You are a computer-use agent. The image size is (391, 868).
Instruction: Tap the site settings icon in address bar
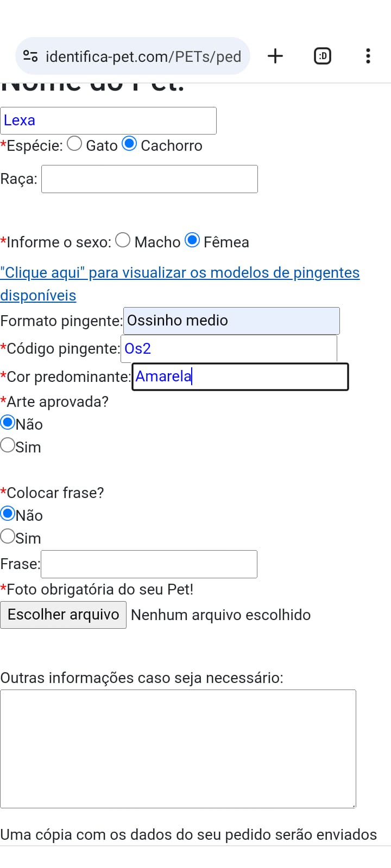30,56
